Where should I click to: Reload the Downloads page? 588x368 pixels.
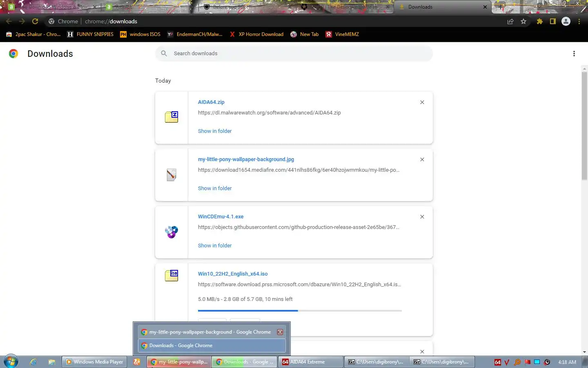click(35, 21)
